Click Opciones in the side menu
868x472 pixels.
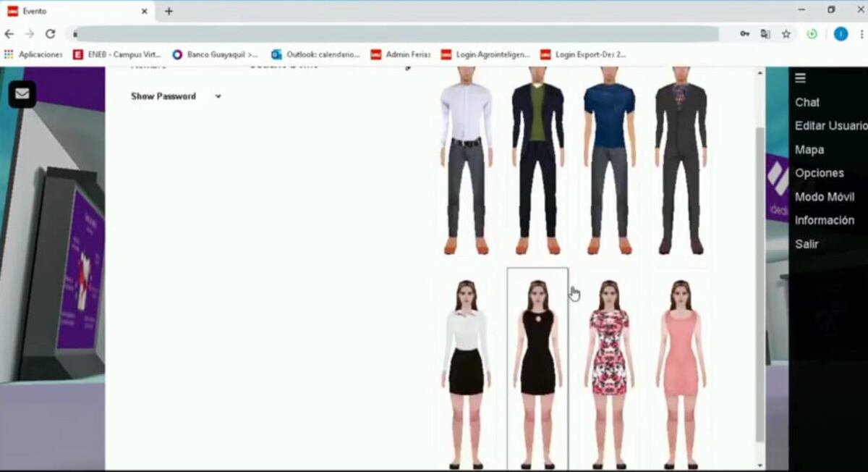coord(820,173)
